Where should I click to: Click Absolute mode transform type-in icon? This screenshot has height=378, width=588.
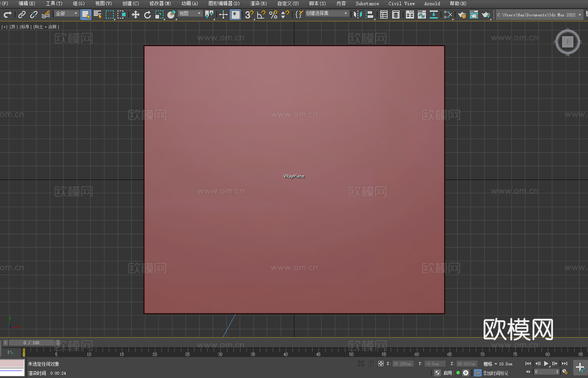click(x=381, y=364)
